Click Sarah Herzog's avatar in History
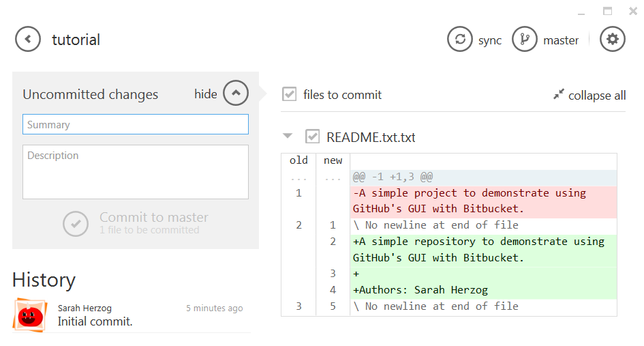 click(x=29, y=315)
